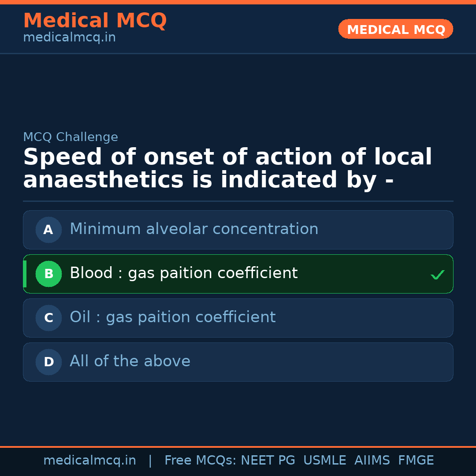Image resolution: width=476 pixels, height=476 pixels.
Task: Click the circular A badge icon
Action: 48,230
